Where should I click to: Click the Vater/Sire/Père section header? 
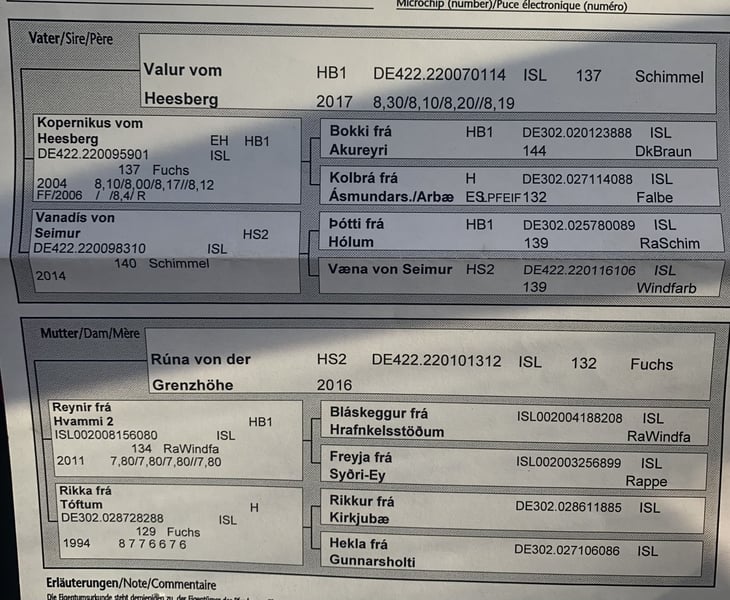point(73,39)
